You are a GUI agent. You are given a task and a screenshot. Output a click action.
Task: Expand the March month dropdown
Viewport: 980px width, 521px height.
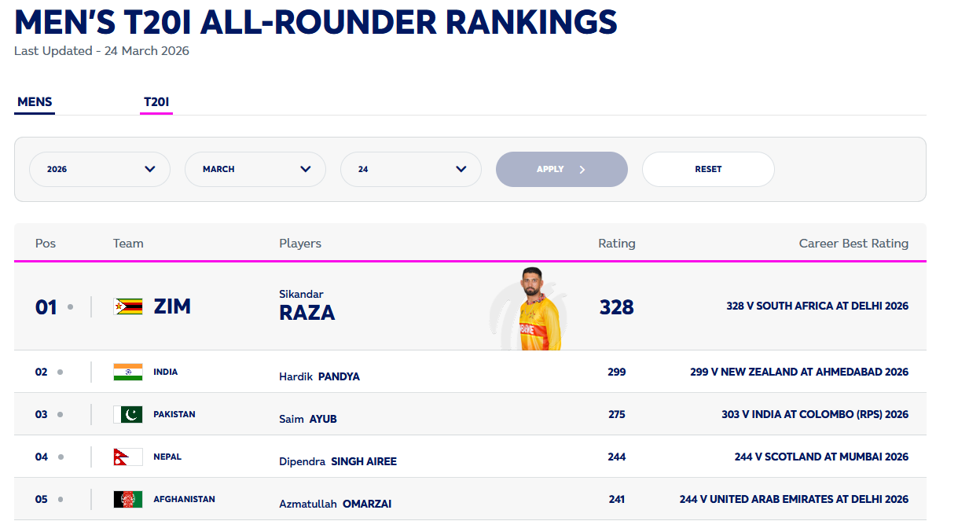coord(255,169)
